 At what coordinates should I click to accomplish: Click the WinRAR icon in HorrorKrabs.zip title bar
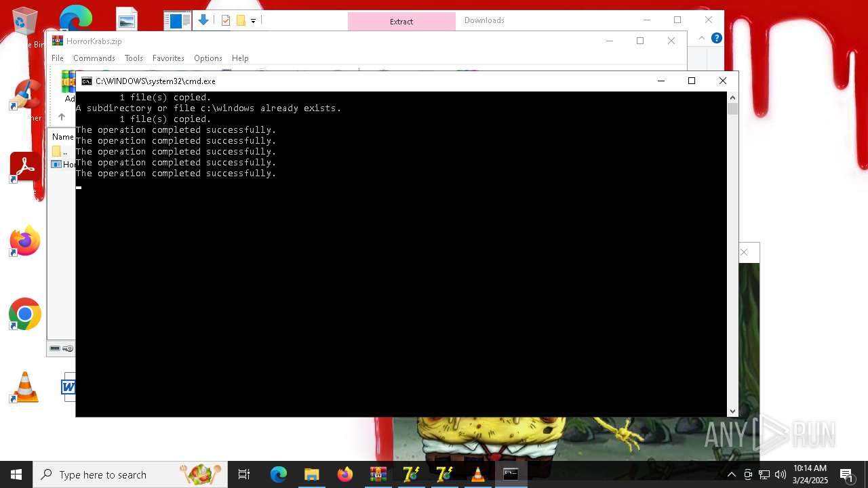point(58,41)
